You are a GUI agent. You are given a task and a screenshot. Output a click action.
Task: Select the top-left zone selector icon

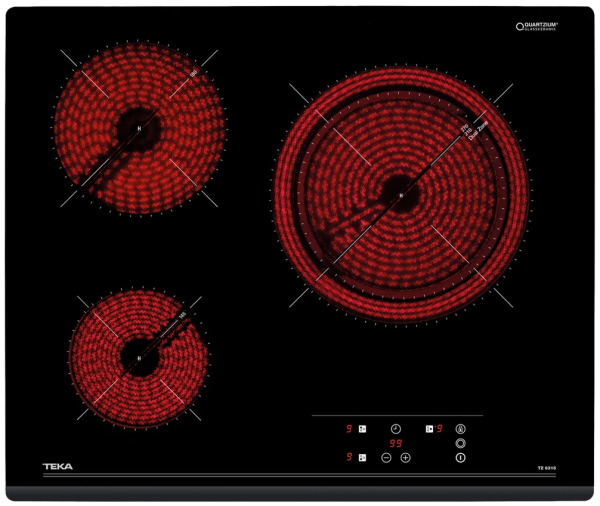(362, 427)
